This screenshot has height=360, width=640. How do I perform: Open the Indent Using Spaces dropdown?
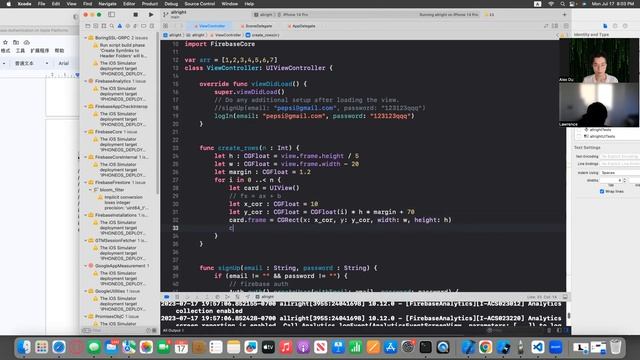tap(620, 173)
